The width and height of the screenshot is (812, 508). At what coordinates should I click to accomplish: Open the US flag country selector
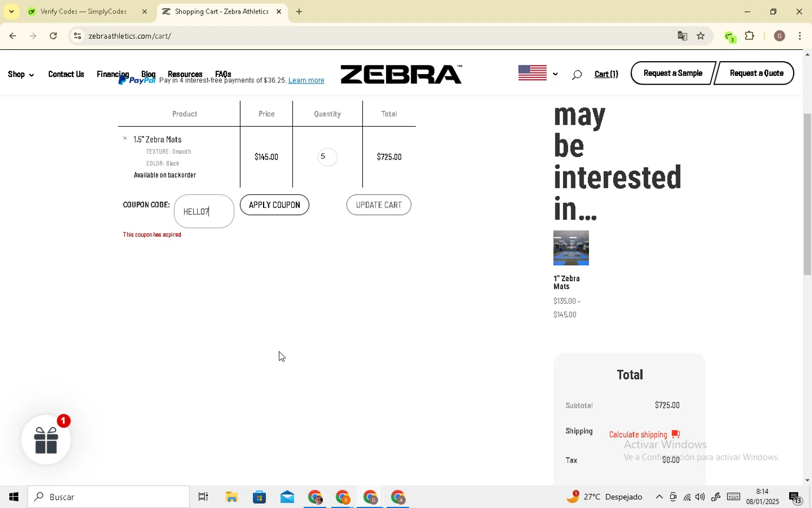point(538,73)
